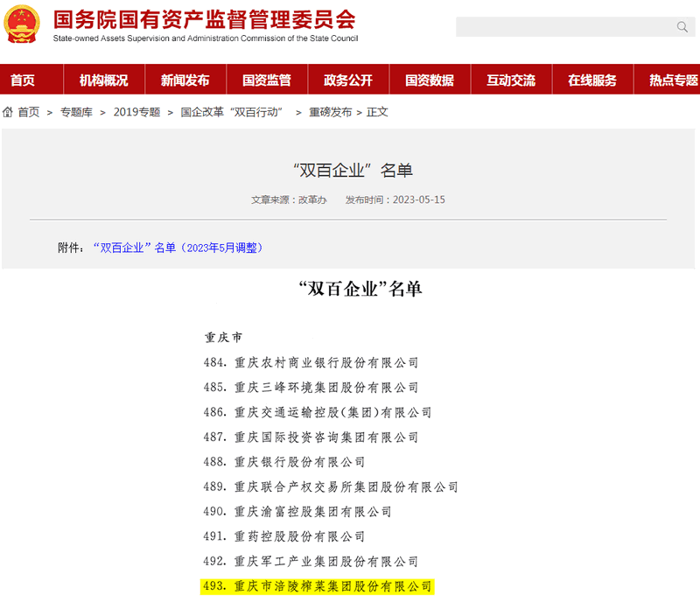This screenshot has height=602, width=700.
Task: Select entry 484 重庆农村商业银行股份有限公司
Action: (311, 362)
